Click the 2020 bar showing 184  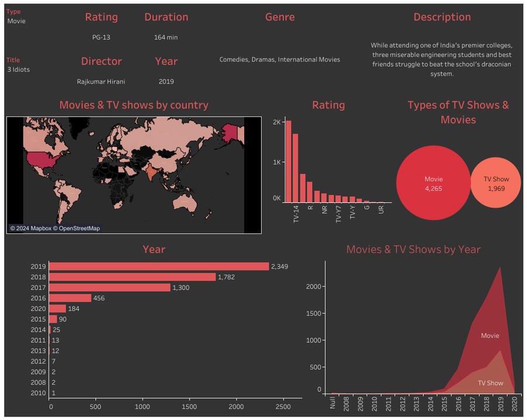tap(57, 309)
